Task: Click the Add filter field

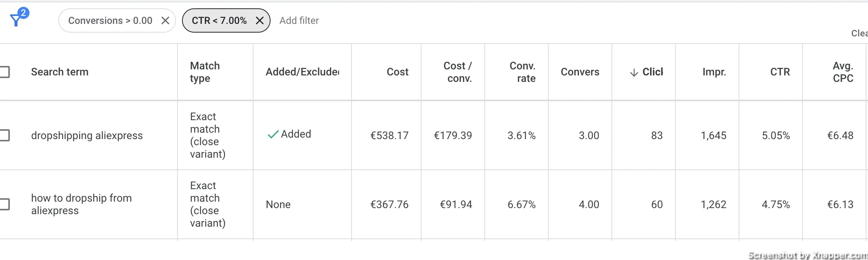Action: tap(299, 20)
